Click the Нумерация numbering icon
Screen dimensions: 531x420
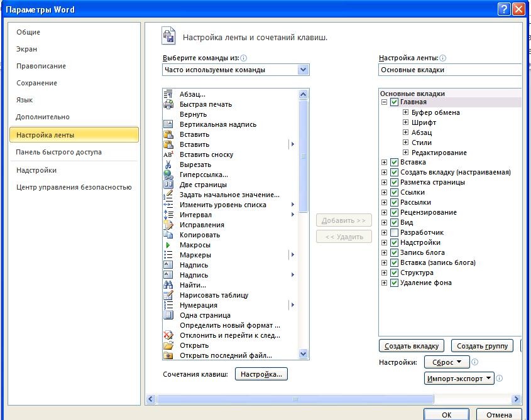pos(168,305)
